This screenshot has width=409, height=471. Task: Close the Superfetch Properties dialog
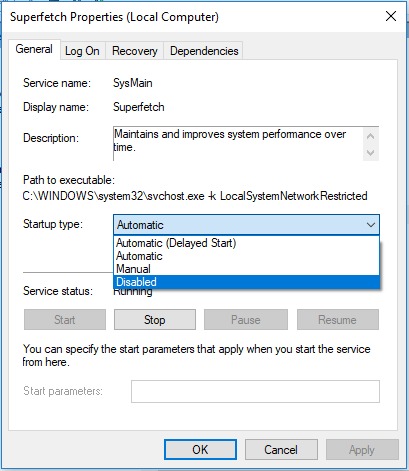pyautogui.click(x=391, y=16)
